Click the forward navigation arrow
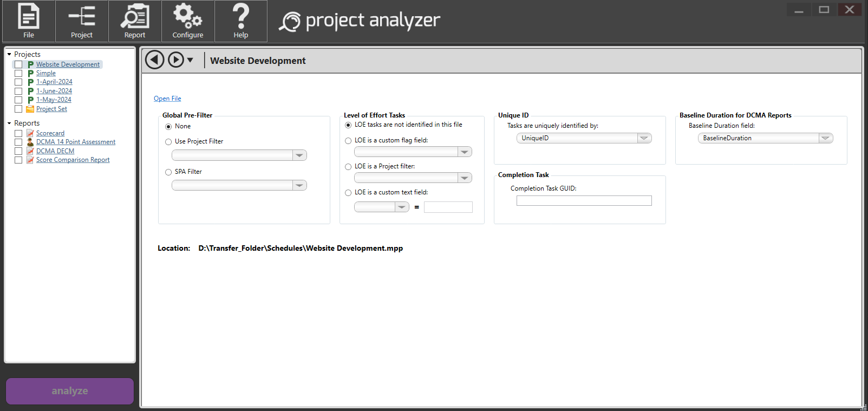 tap(175, 60)
